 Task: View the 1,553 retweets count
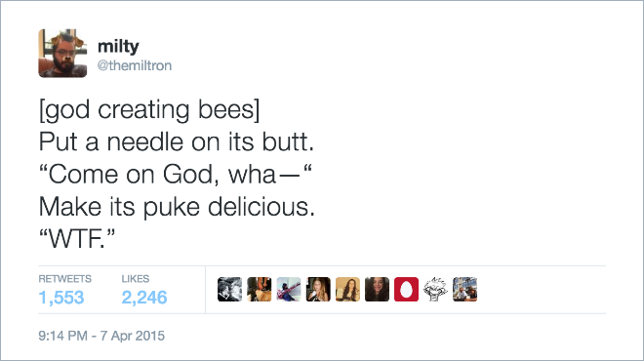[x=61, y=298]
